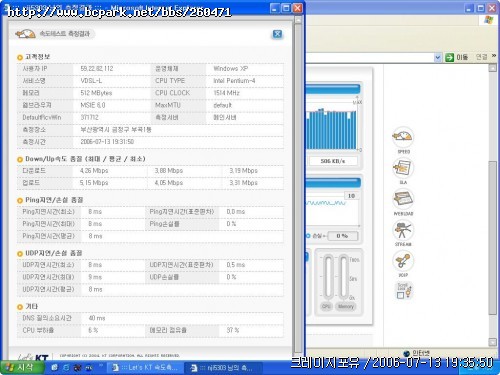
Task: Select the Intel Pentium-4 value
Action: pyautogui.click(x=234, y=81)
